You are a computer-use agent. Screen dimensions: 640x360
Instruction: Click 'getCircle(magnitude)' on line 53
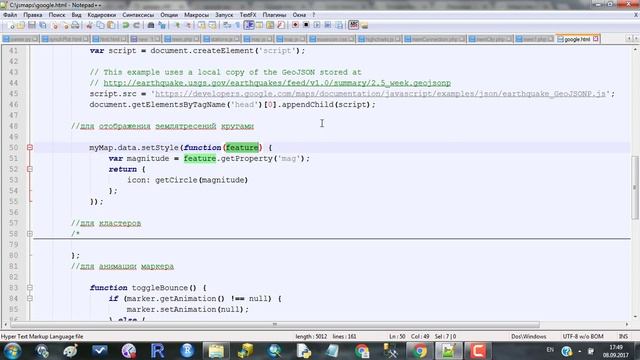coord(202,180)
